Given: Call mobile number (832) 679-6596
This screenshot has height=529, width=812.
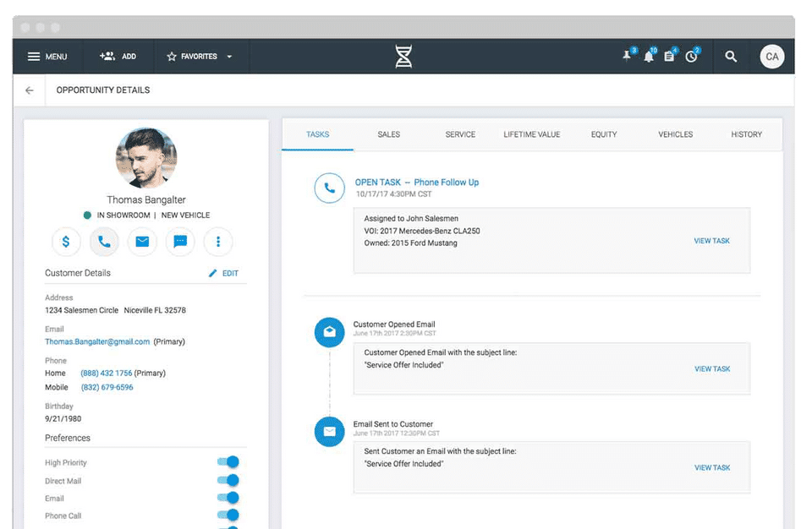Looking at the screenshot, I should click(x=107, y=387).
